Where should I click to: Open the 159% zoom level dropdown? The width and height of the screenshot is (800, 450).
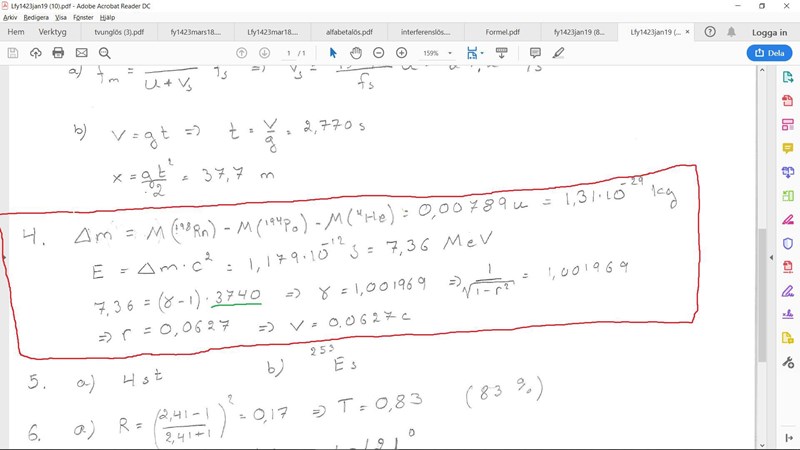pos(437,53)
